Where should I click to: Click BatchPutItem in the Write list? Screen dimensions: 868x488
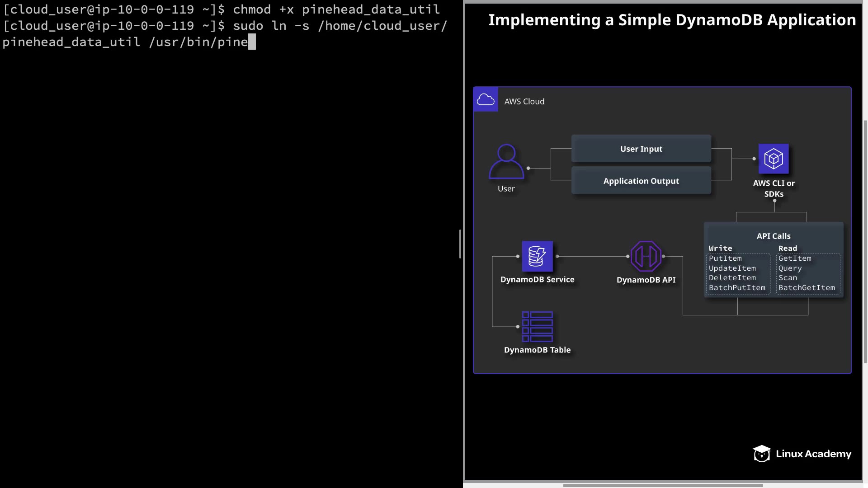(x=737, y=288)
